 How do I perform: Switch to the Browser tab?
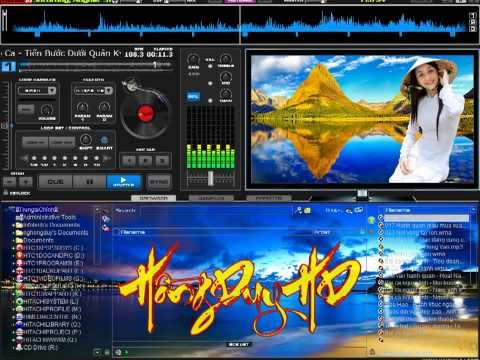coord(153,198)
